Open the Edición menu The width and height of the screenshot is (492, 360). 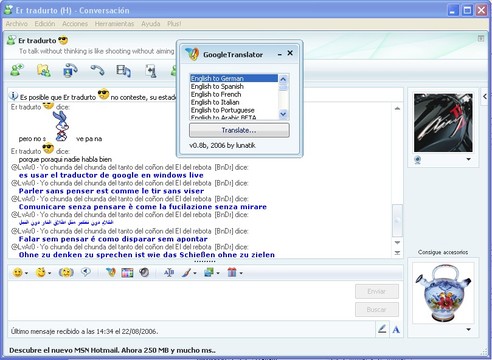click(45, 24)
